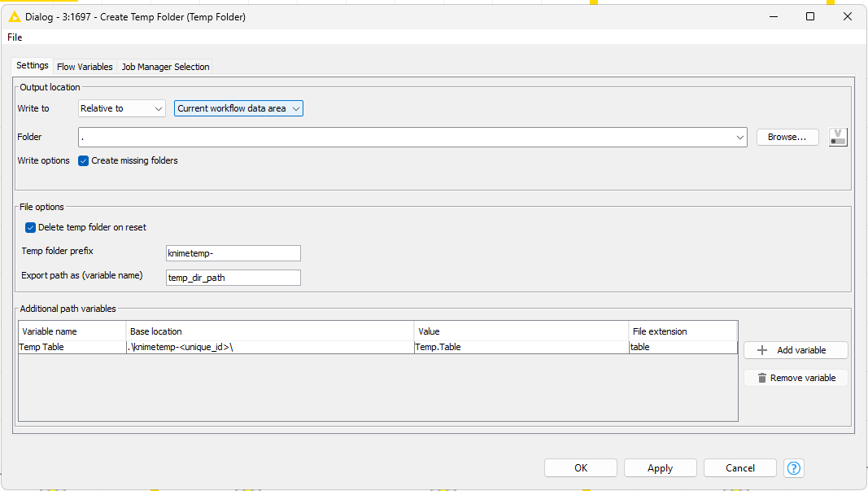Open the 'Relative to' dropdown
Viewport: 868px width, 491px height.
click(122, 108)
